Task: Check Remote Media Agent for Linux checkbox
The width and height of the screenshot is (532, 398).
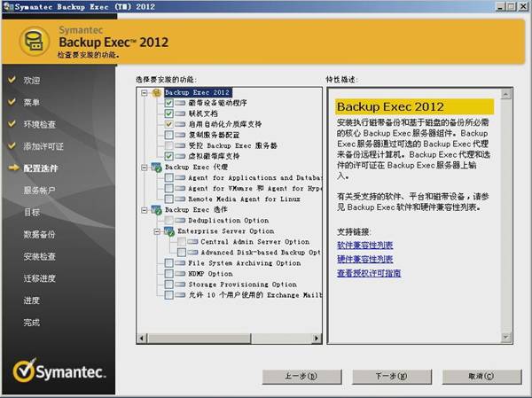Action: pos(168,199)
